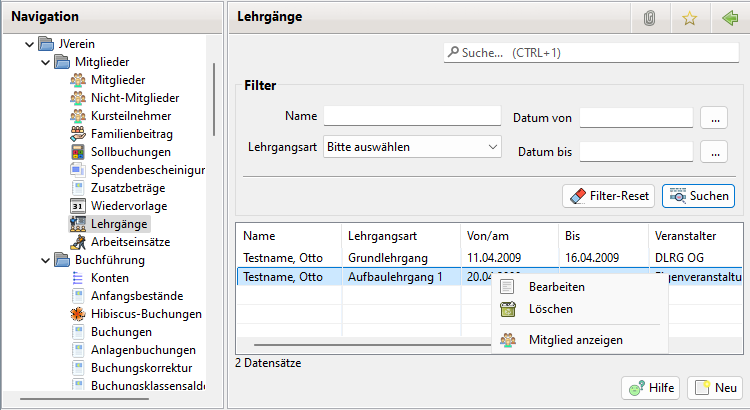750x410 pixels.
Task: Click the green back arrow icon
Action: pos(728,17)
